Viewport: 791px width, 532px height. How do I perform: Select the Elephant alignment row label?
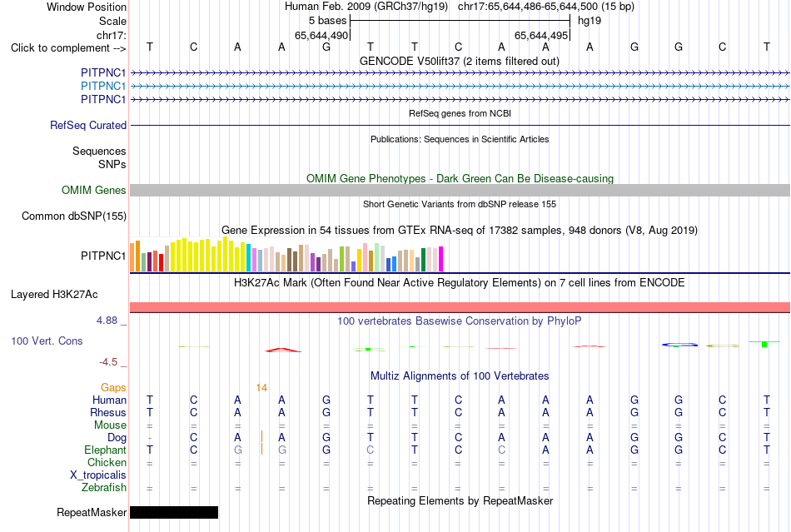tap(105, 450)
